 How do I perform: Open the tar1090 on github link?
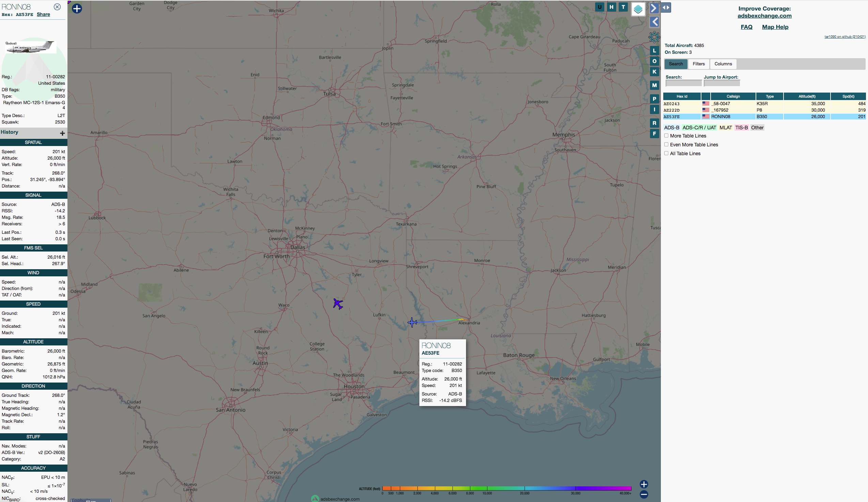844,36
